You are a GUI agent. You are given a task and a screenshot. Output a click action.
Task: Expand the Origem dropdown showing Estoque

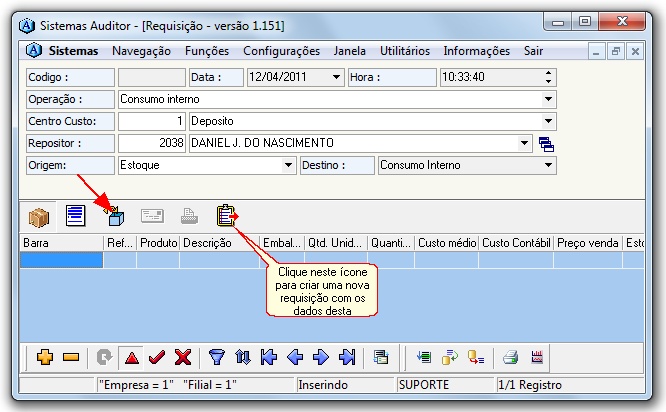pyautogui.click(x=289, y=165)
